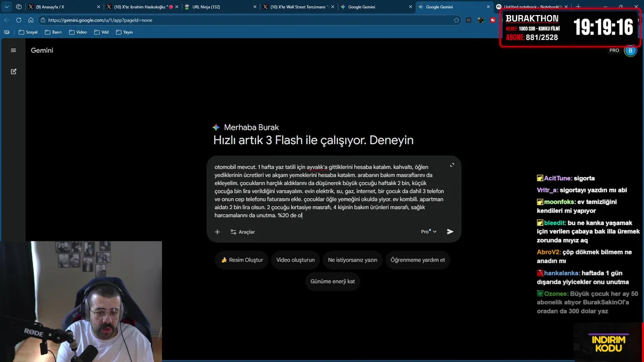Click the İndirim Kodu overlay badge
The image size is (644, 362).
pyautogui.click(x=608, y=343)
